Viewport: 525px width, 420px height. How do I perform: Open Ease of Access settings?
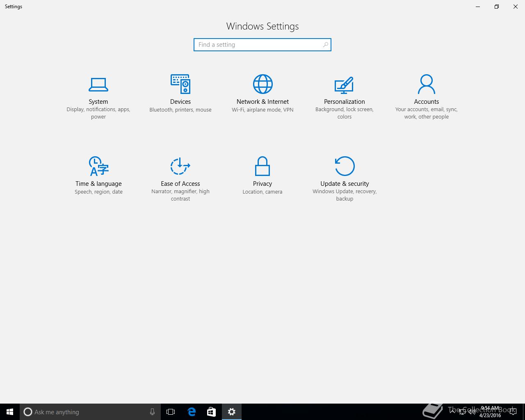tap(180, 179)
